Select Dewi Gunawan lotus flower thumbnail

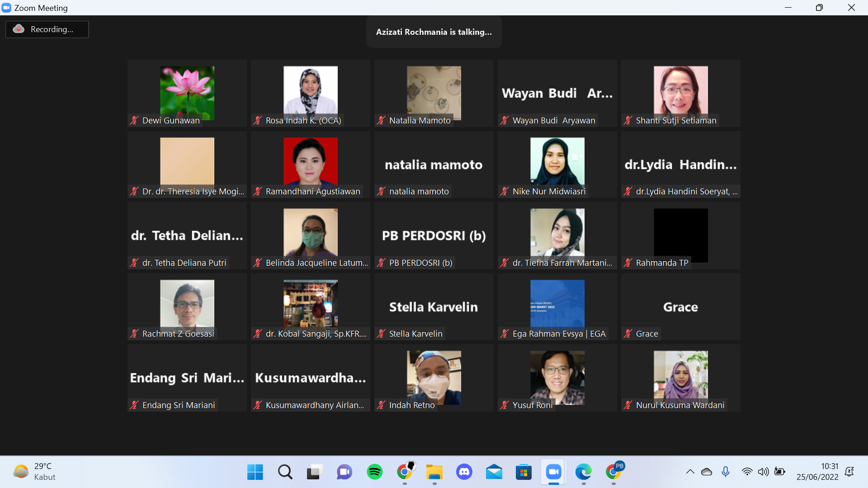click(187, 93)
